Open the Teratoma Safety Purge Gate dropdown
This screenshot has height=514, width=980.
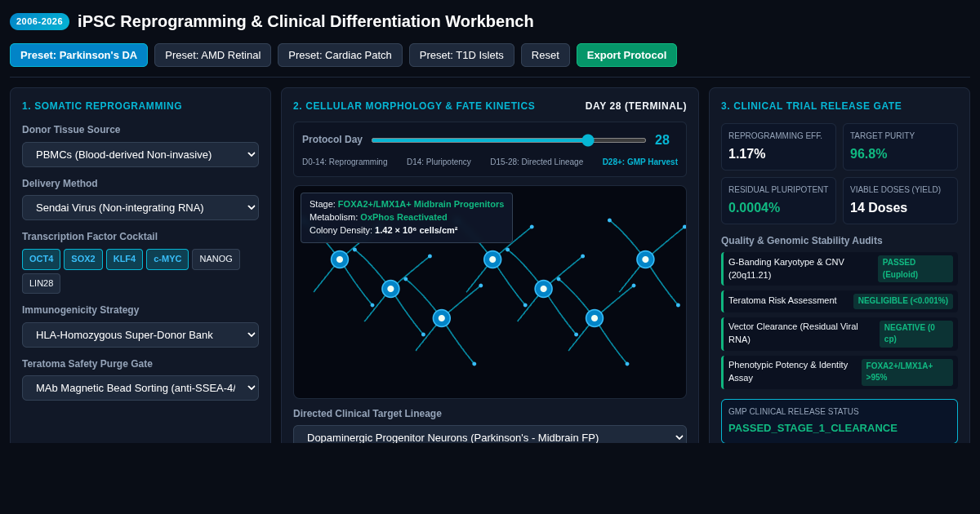(140, 388)
